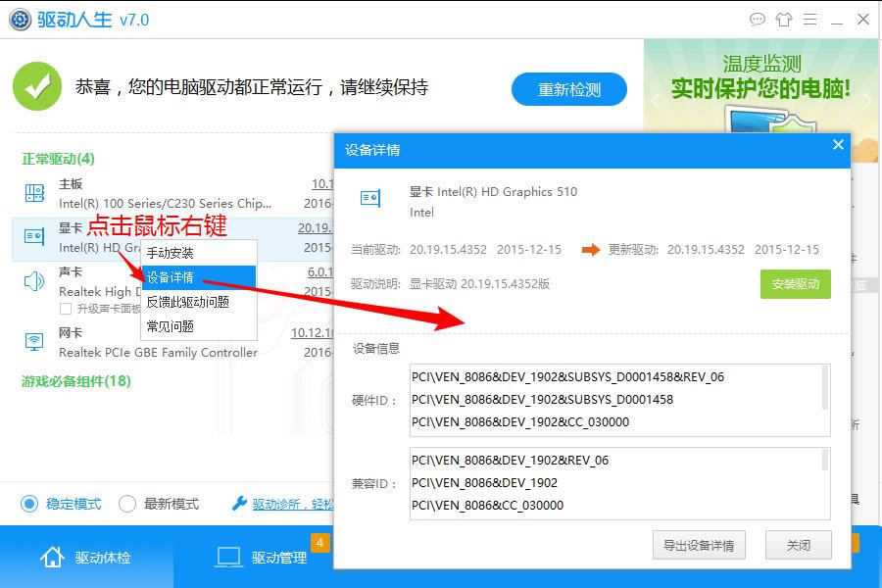Open the main hamburger menu icon
Image resolution: width=882 pixels, height=588 pixels.
tap(810, 20)
